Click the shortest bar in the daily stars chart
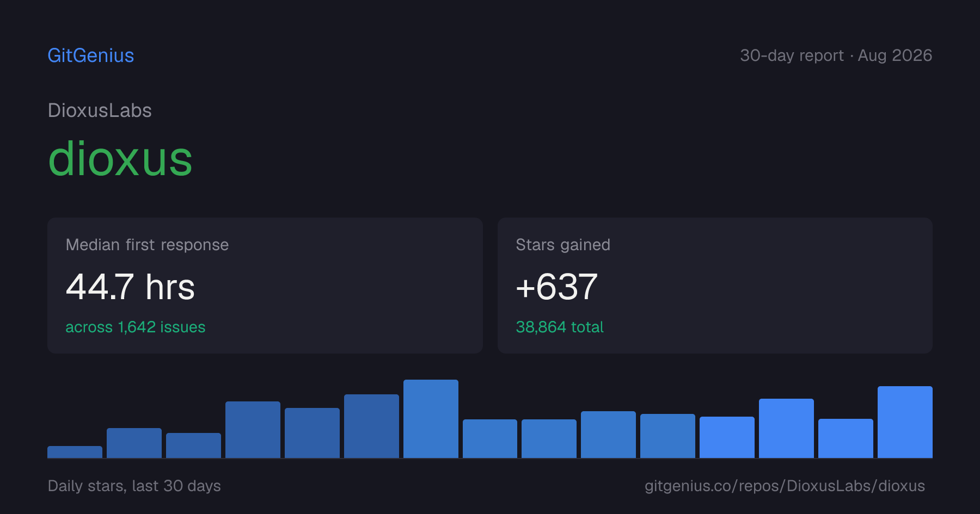 [75, 452]
